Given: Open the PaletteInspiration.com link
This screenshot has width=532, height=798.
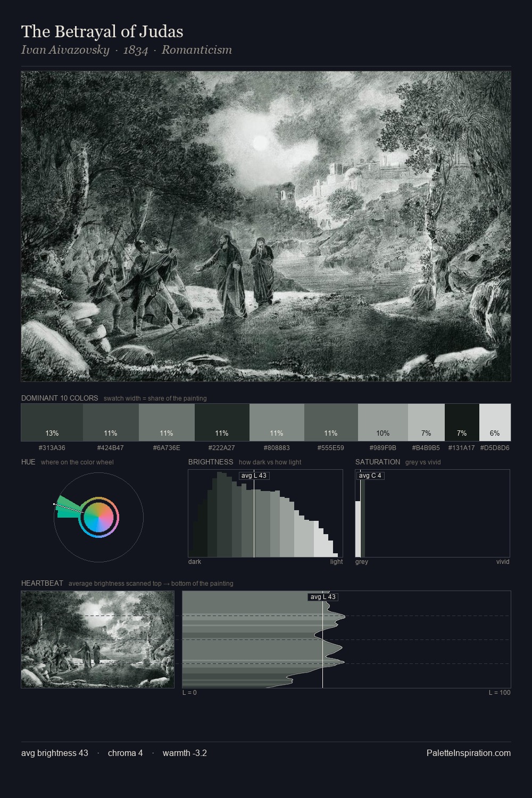Looking at the screenshot, I should point(469,753).
